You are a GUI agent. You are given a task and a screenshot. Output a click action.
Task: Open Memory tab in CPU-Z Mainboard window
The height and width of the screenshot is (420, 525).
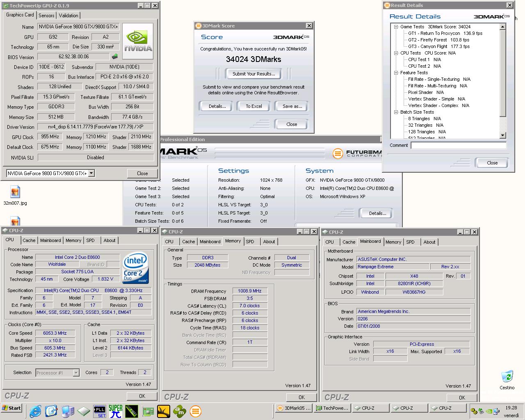(x=393, y=242)
